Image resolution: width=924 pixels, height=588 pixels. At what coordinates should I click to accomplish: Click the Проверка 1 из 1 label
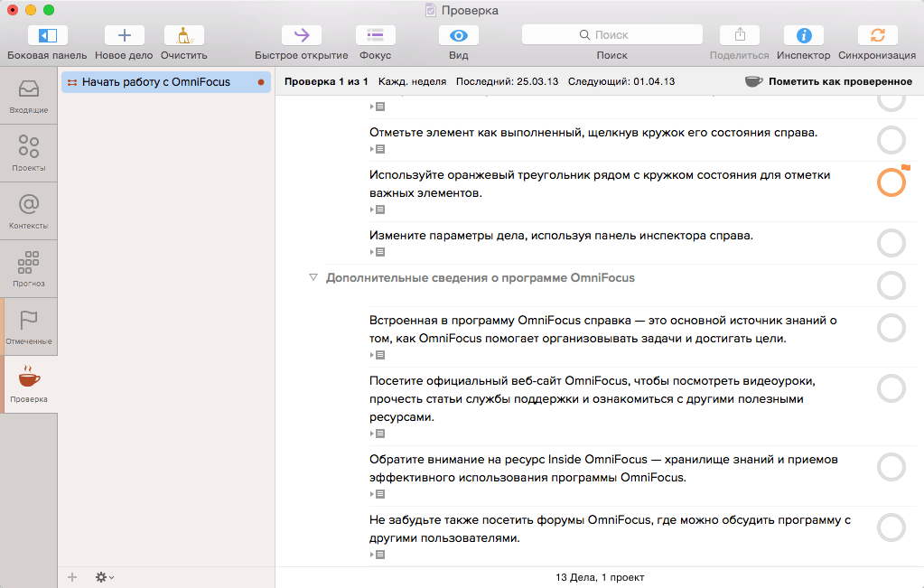[326, 81]
